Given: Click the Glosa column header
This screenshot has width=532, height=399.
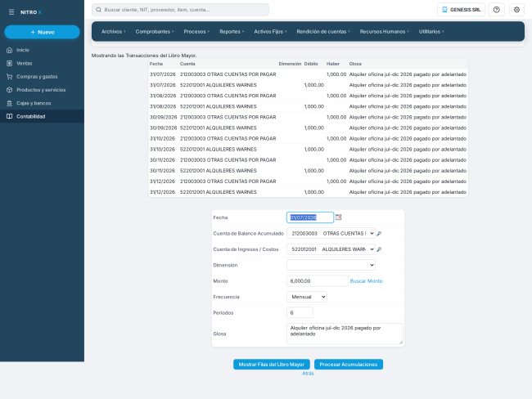Looking at the screenshot, I should click(355, 64).
